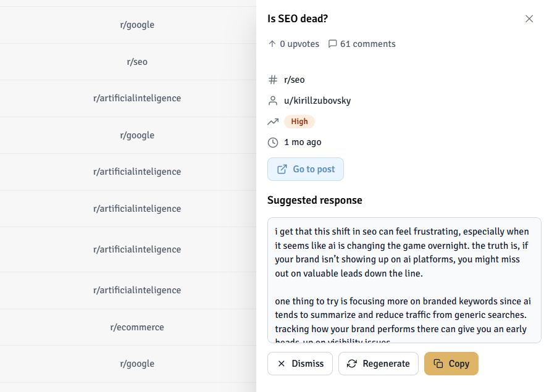Click the comments speech bubble icon

coord(333,44)
